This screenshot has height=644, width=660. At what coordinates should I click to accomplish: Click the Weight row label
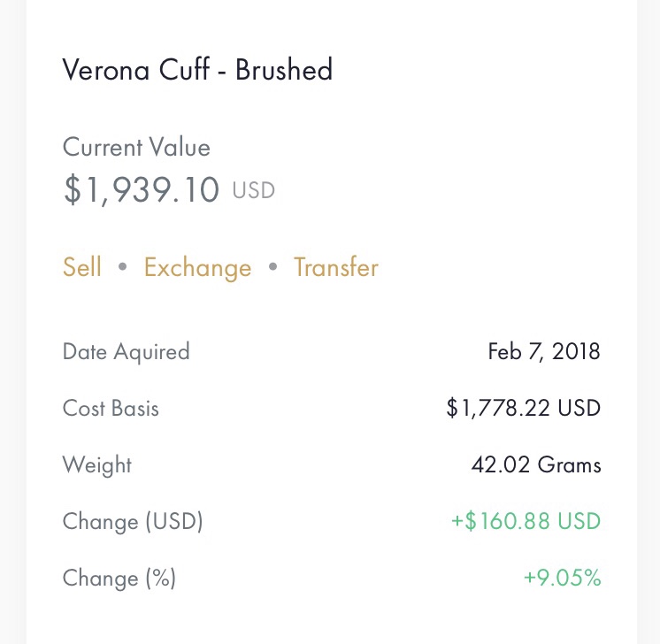coord(97,465)
